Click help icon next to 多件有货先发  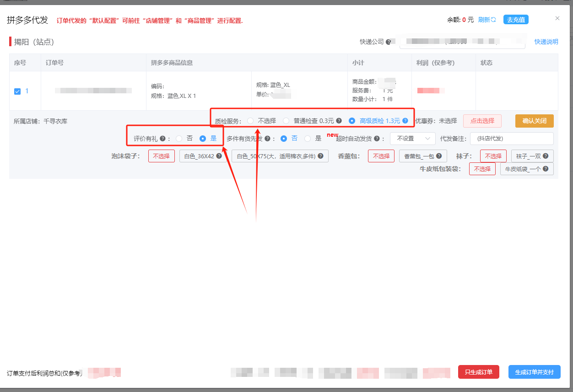point(267,138)
